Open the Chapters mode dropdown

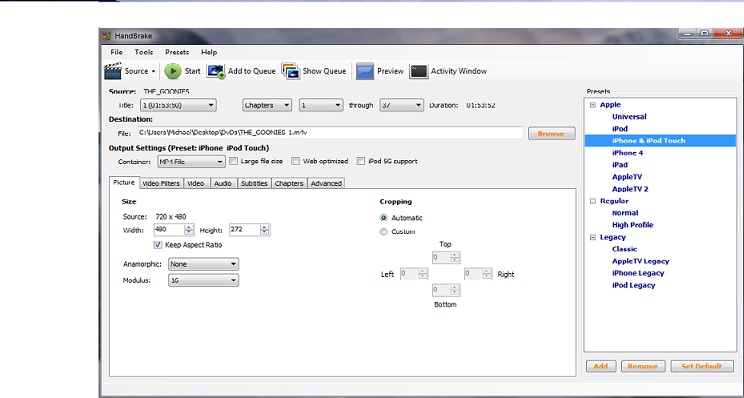[x=267, y=105]
